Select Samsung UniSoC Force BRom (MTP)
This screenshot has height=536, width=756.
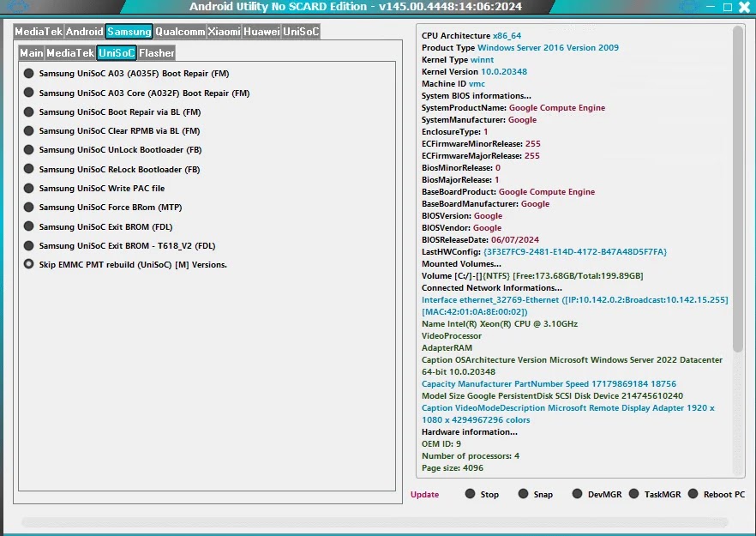tap(103, 207)
